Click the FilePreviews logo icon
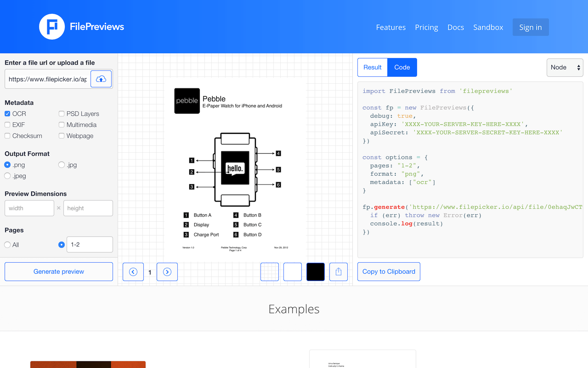 point(52,27)
